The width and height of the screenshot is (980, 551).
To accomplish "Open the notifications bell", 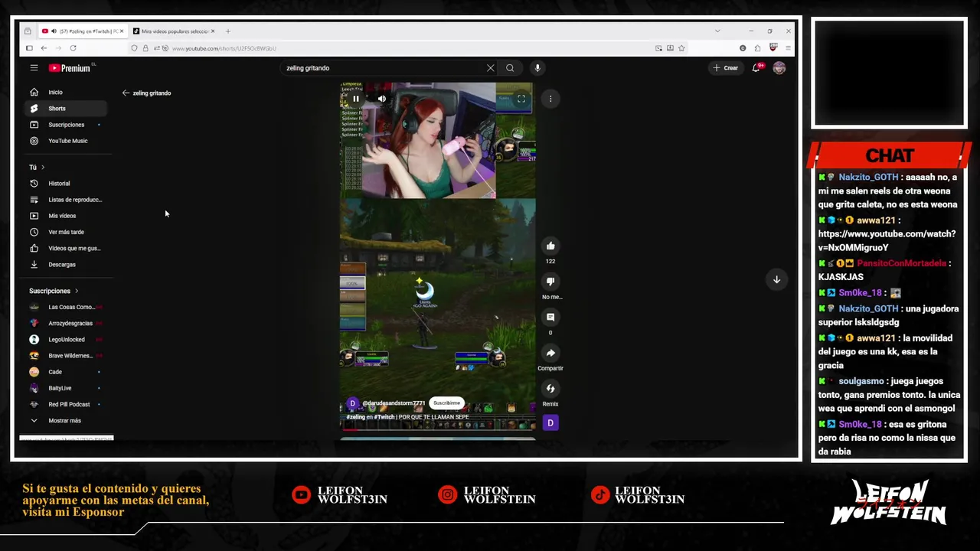I will [x=756, y=68].
